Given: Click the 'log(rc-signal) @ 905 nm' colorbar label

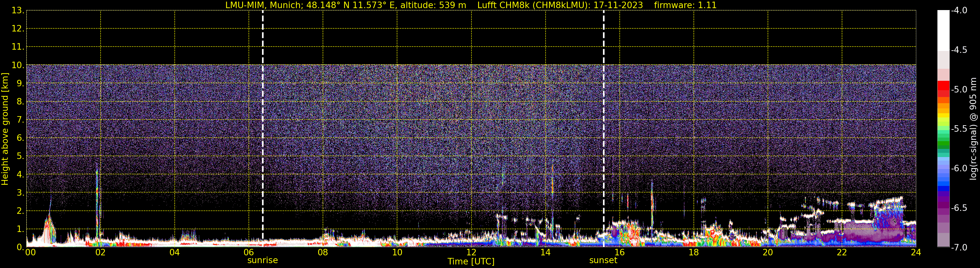Looking at the screenshot, I should pos(973,129).
